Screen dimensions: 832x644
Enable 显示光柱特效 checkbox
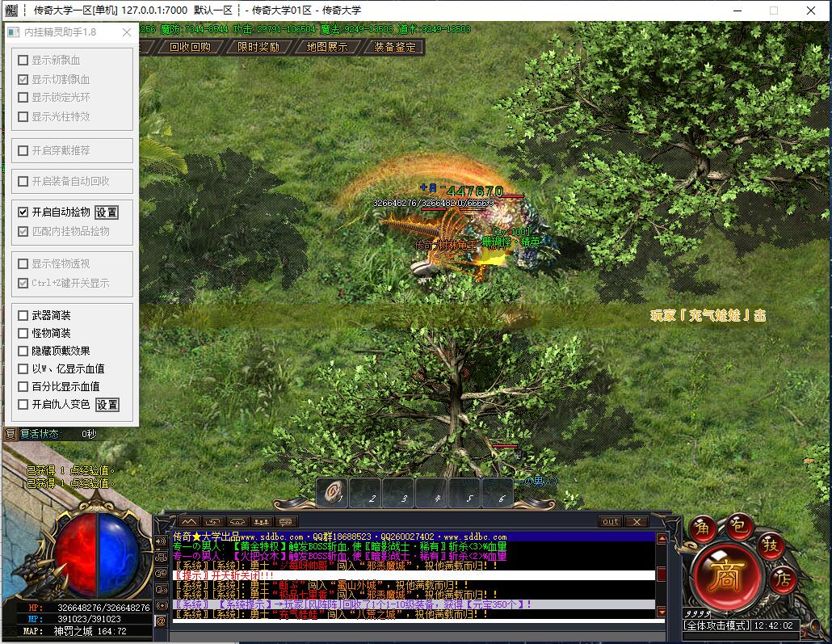point(23,116)
